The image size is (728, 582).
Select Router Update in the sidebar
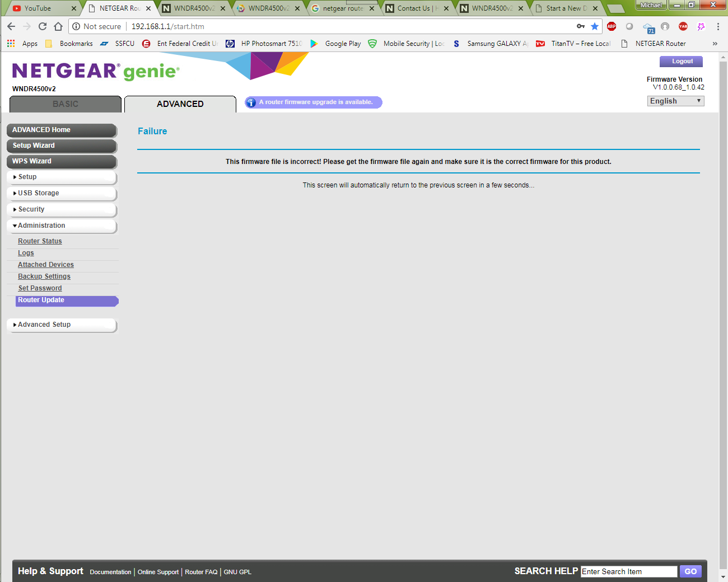point(68,301)
